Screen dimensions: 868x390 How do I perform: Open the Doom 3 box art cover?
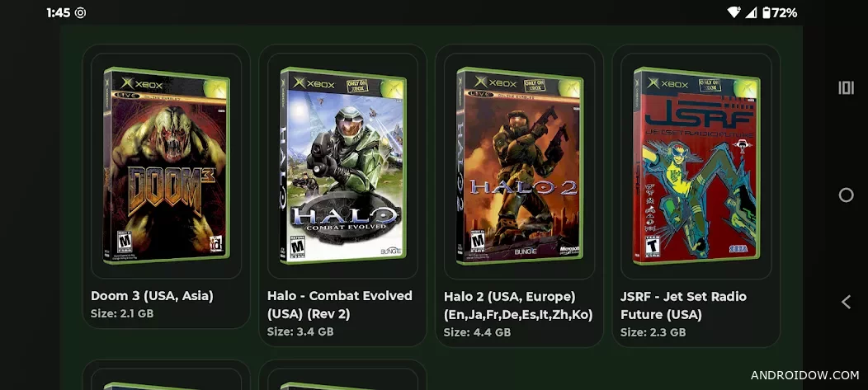coord(166,166)
